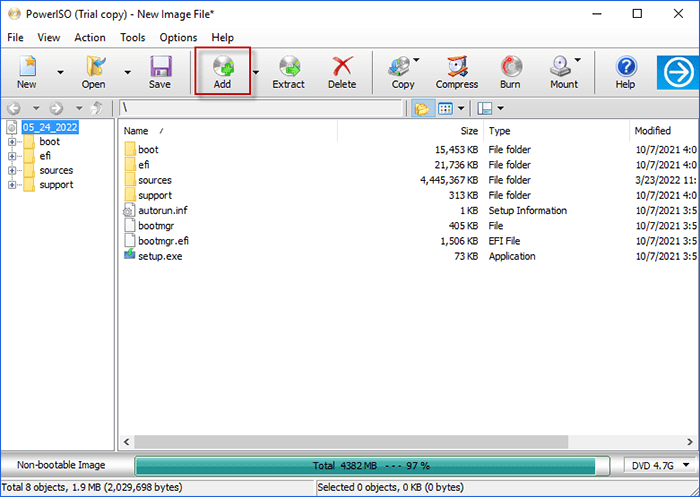
Task: Open the Tools menu
Action: [x=133, y=38]
